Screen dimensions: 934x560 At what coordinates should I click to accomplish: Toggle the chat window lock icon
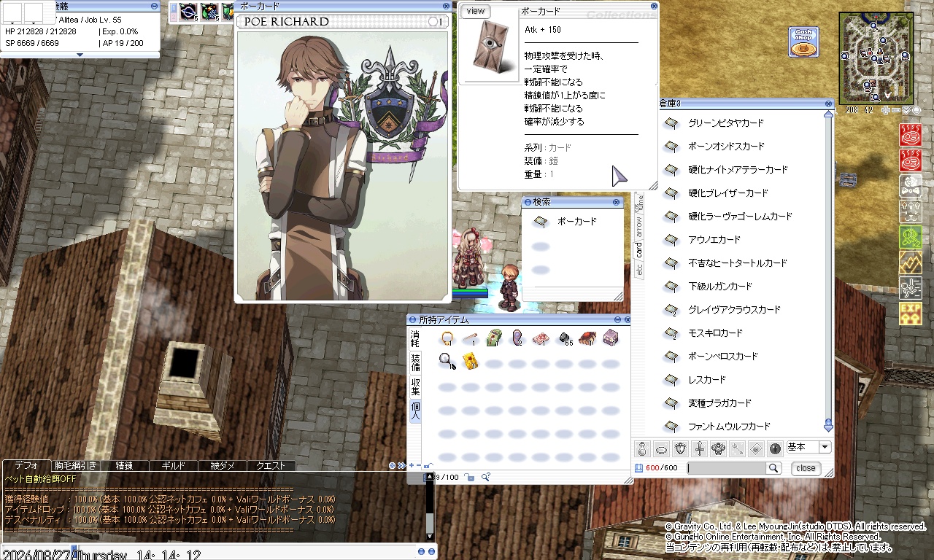pyautogui.click(x=428, y=465)
